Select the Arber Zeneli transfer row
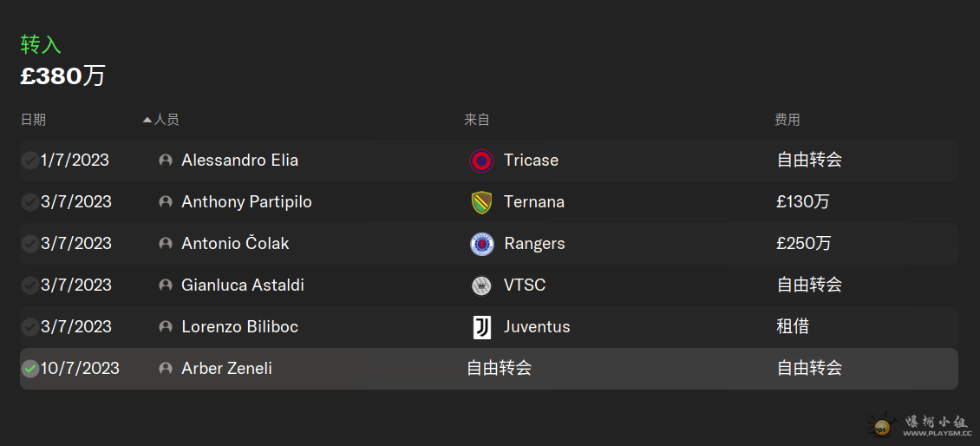Viewport: 980px width, 446px height. click(489, 369)
